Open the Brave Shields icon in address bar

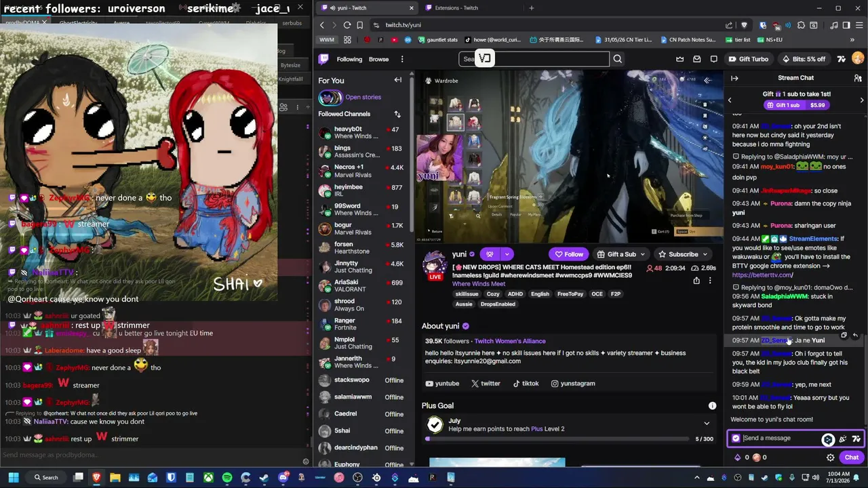click(745, 25)
